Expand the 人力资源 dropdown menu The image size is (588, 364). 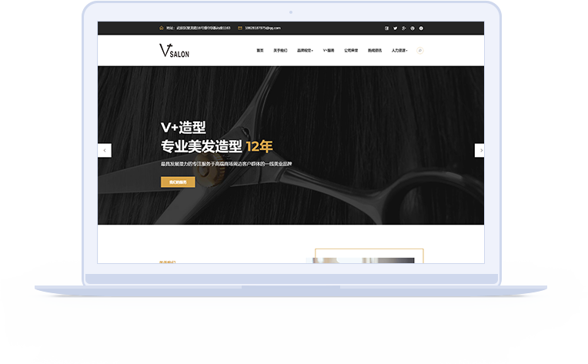click(399, 51)
